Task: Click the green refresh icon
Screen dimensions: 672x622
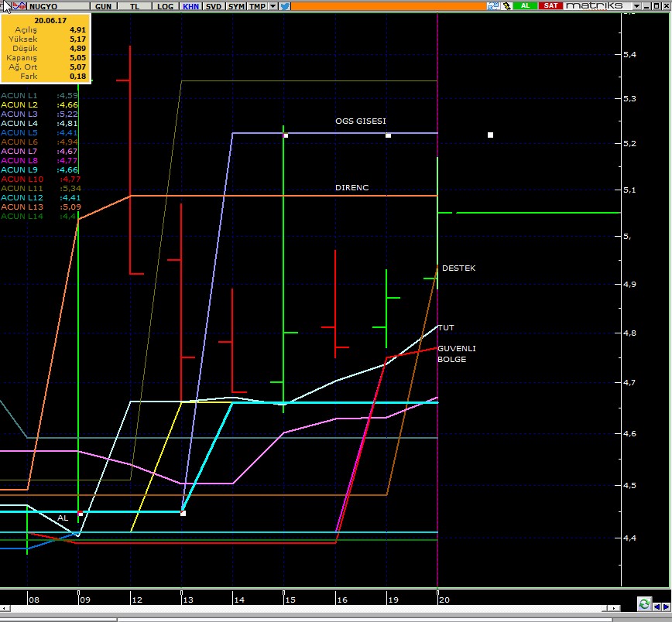Action: (644, 604)
